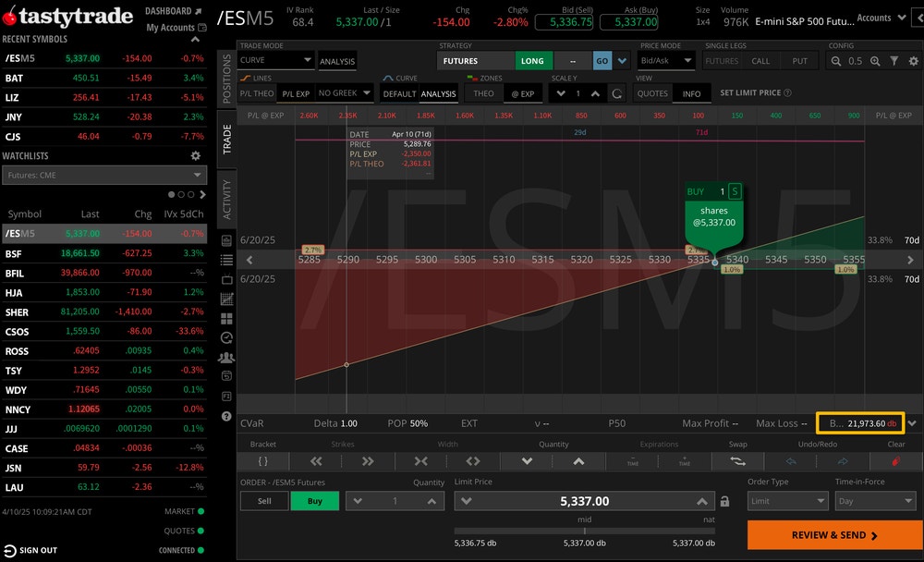Open the watchlist settings gear
Image resolution: width=924 pixels, height=562 pixels.
[196, 155]
